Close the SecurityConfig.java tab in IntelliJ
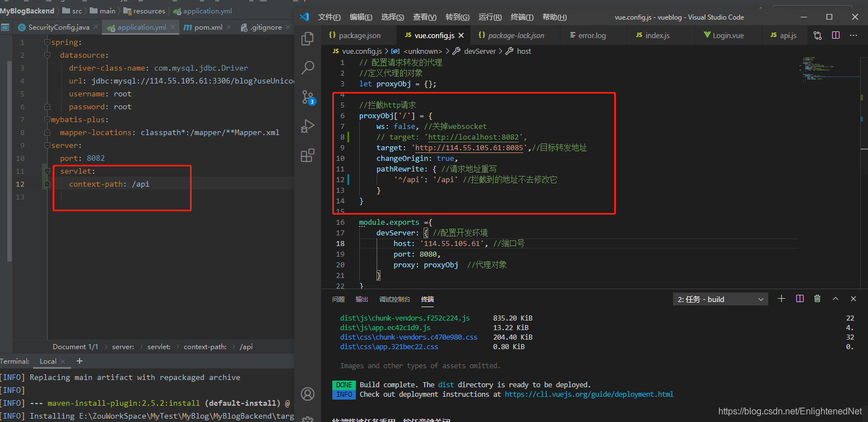This screenshot has height=422, width=868. (95, 27)
